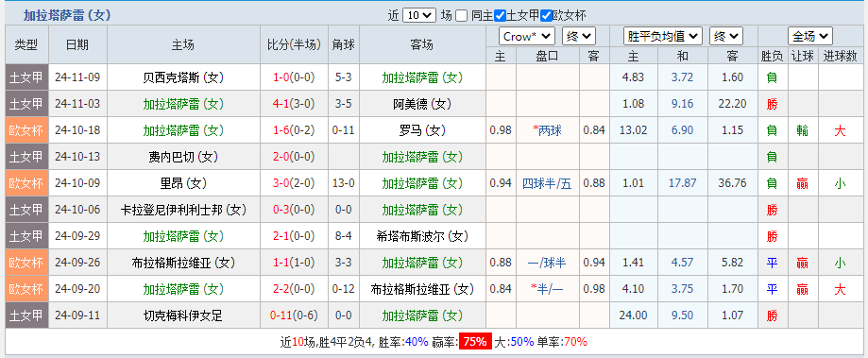Click score 1-6(0-2) against 罗马
The image size is (868, 358).
pyautogui.click(x=294, y=130)
